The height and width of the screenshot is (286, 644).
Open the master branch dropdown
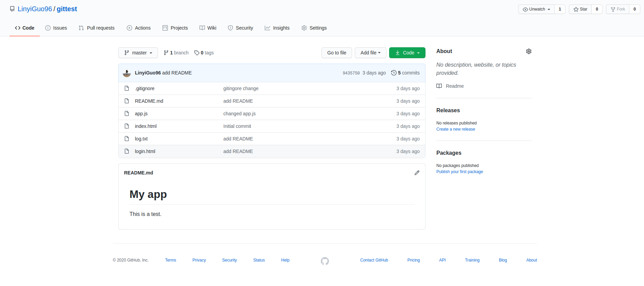point(138,53)
